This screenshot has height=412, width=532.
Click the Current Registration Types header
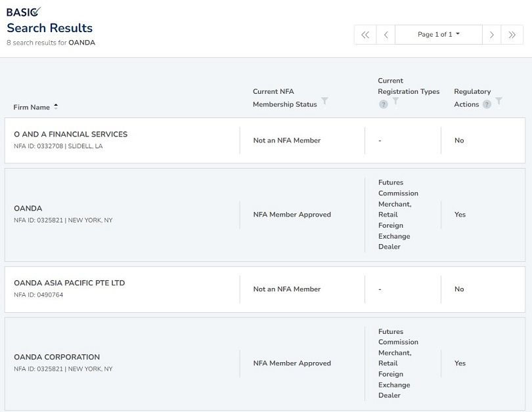[x=409, y=86]
